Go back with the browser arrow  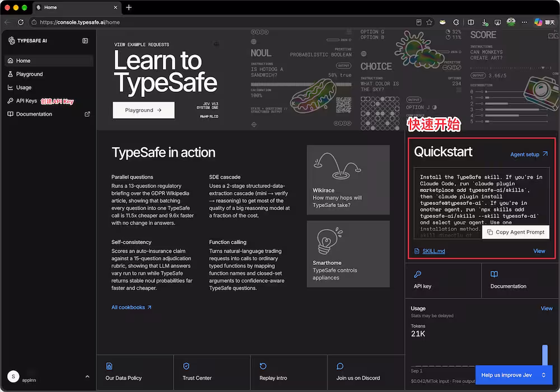(7, 22)
